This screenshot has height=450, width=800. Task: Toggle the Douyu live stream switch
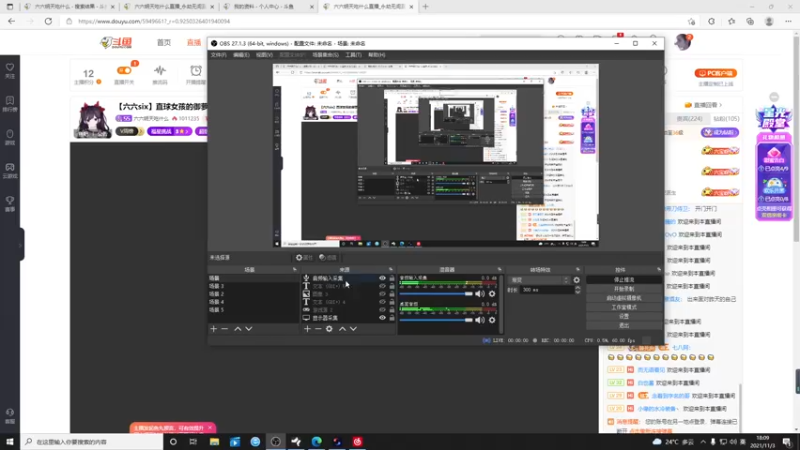point(124,70)
